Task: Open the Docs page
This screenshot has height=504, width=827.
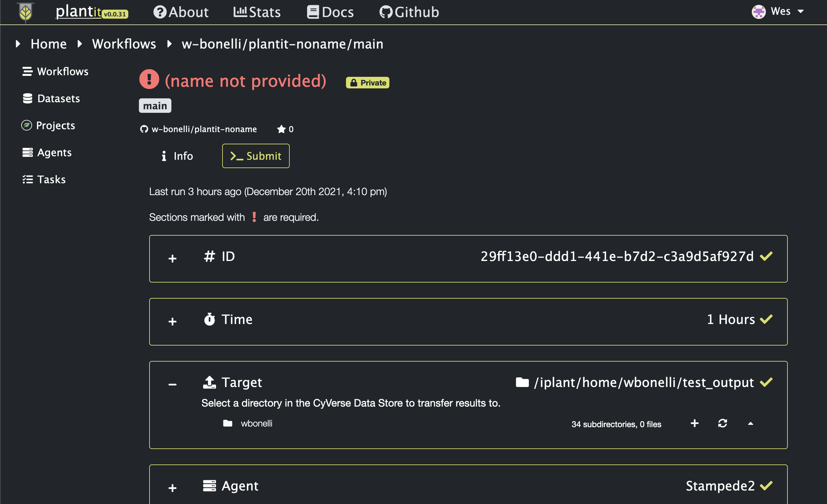Action: 330,12
